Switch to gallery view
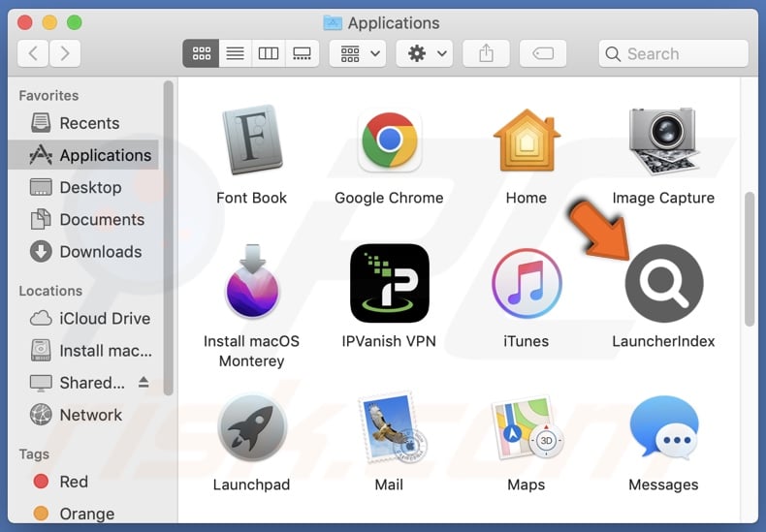766x532 pixels. [x=302, y=53]
